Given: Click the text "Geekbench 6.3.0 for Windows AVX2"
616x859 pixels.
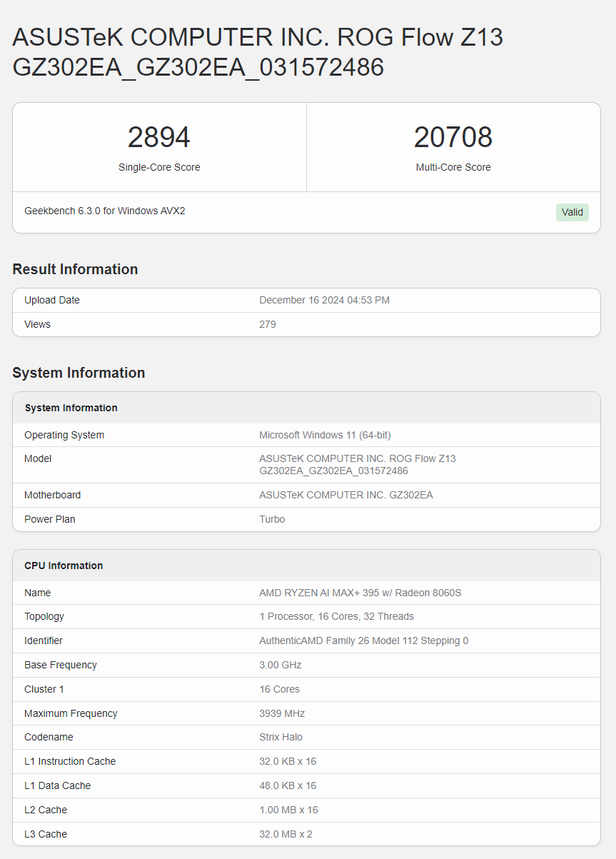Looking at the screenshot, I should [105, 211].
